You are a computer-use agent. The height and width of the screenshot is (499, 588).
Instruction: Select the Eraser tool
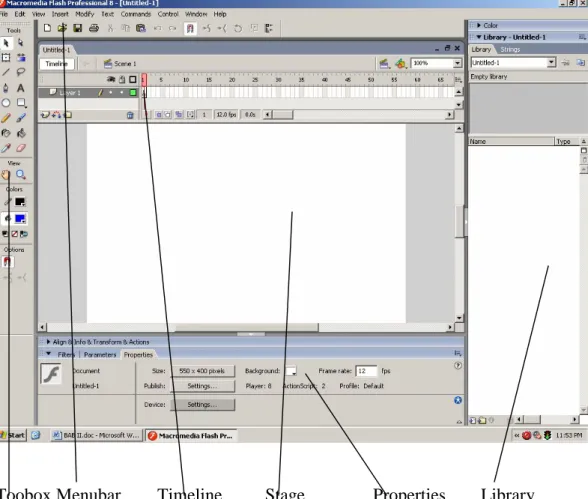coord(21,148)
